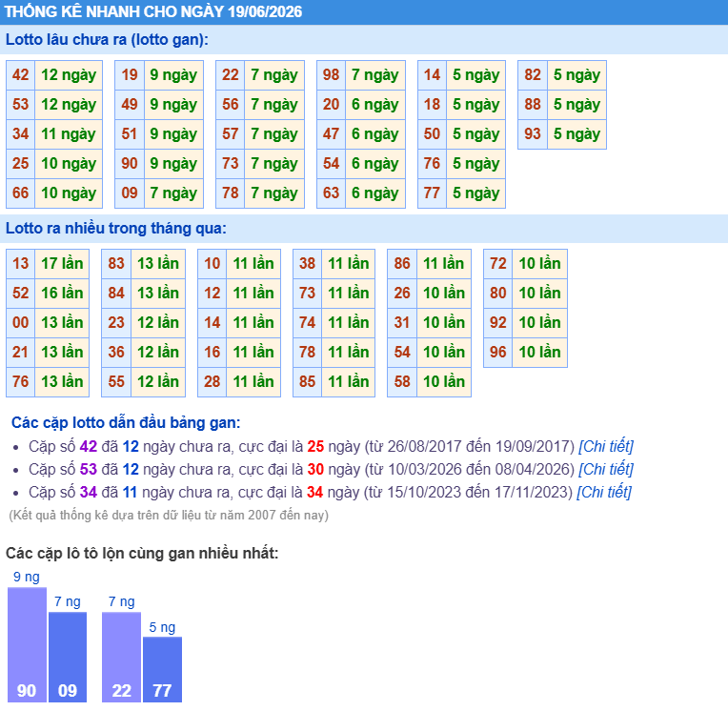Select frequent number 96 cell
The height and width of the screenshot is (711, 728).
498,352
